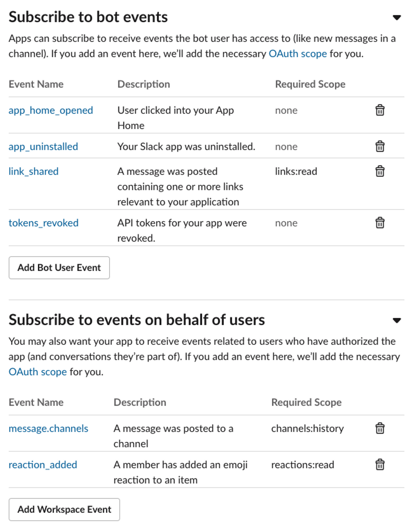Image resolution: width=416 pixels, height=532 pixels.
Task: Open the tokens_revoked event link
Action: click(x=44, y=223)
